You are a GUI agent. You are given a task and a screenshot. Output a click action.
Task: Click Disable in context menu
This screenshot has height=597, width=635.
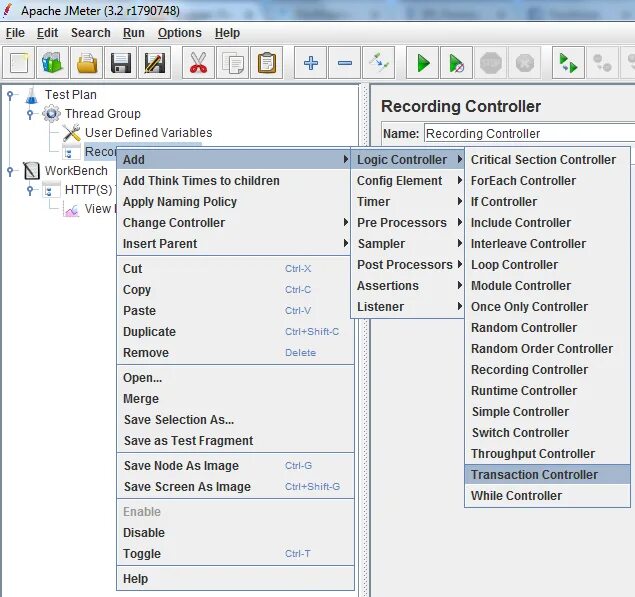pos(235,533)
